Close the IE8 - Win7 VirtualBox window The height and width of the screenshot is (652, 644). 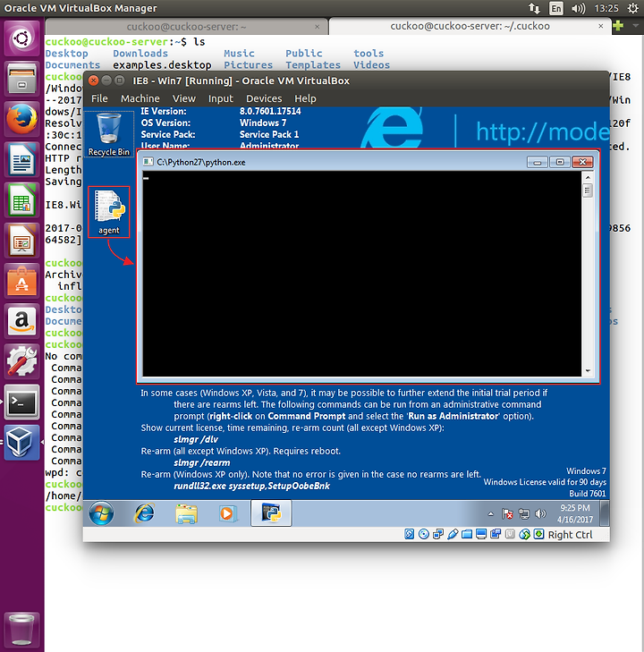click(x=94, y=80)
